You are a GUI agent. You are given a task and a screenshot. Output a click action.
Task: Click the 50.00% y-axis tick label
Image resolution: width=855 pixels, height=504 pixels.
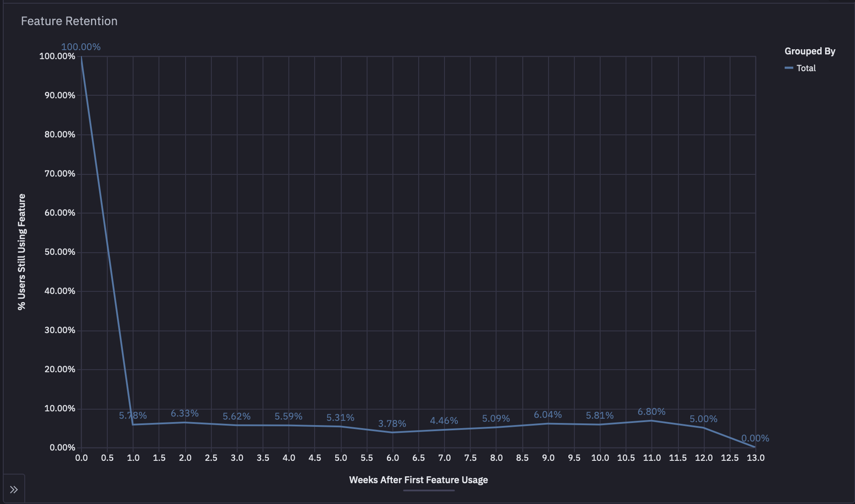pos(60,252)
